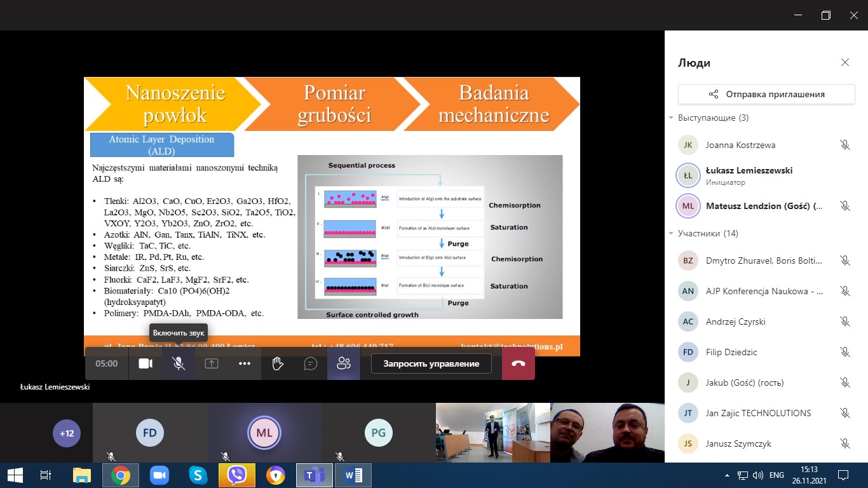
Task: Click the ŁL avatar in the people panel
Action: (x=688, y=175)
